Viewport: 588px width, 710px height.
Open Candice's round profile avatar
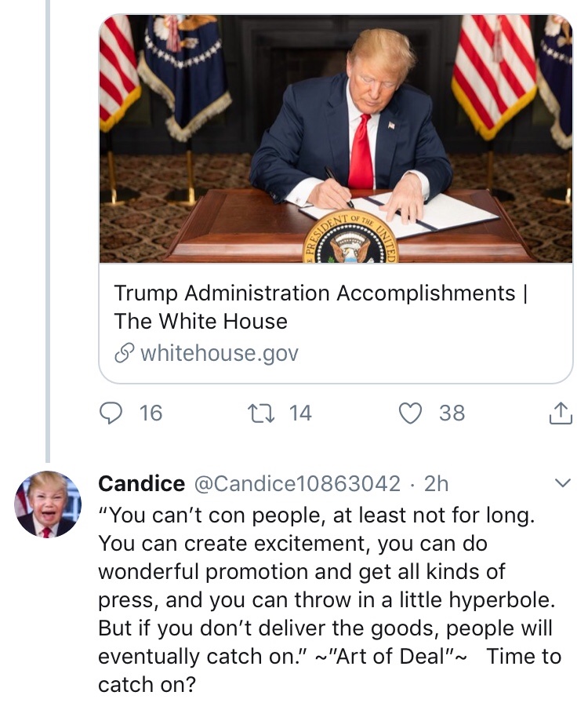point(47,504)
